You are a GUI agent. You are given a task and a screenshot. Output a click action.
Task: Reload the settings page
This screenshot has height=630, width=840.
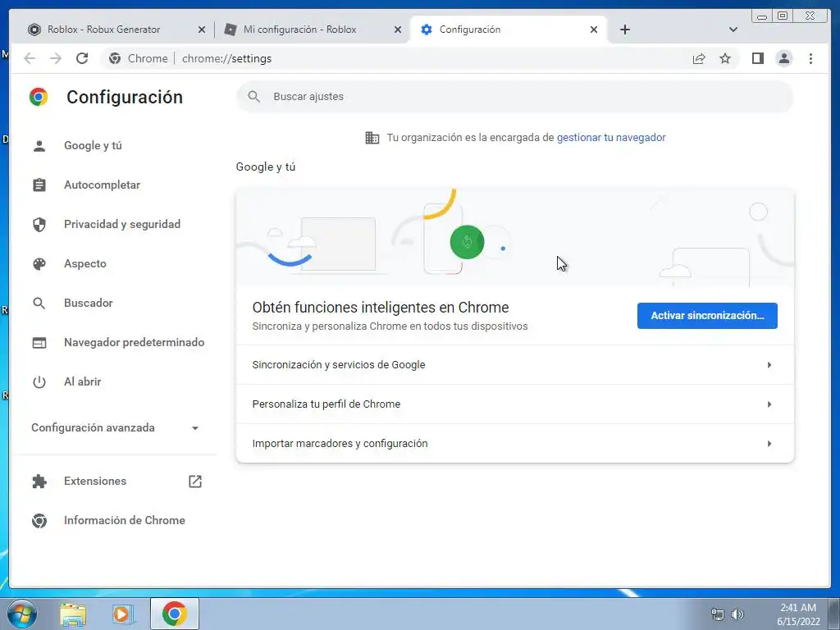pyautogui.click(x=82, y=58)
